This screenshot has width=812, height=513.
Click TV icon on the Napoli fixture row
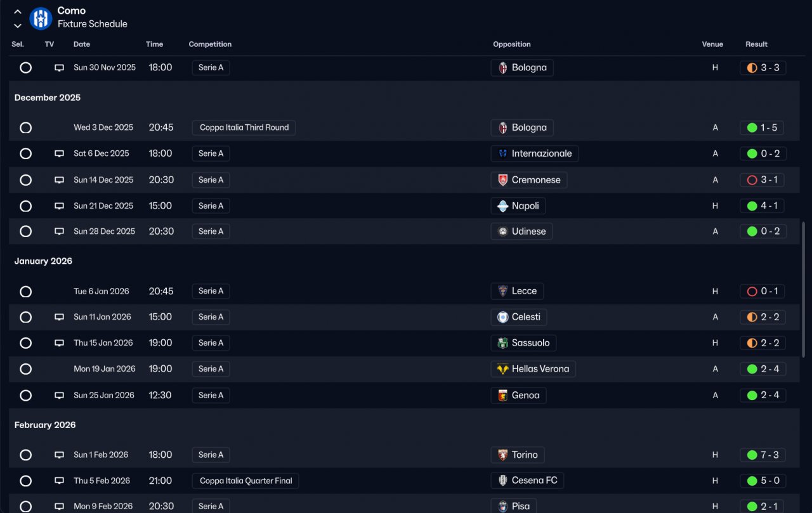click(x=59, y=206)
